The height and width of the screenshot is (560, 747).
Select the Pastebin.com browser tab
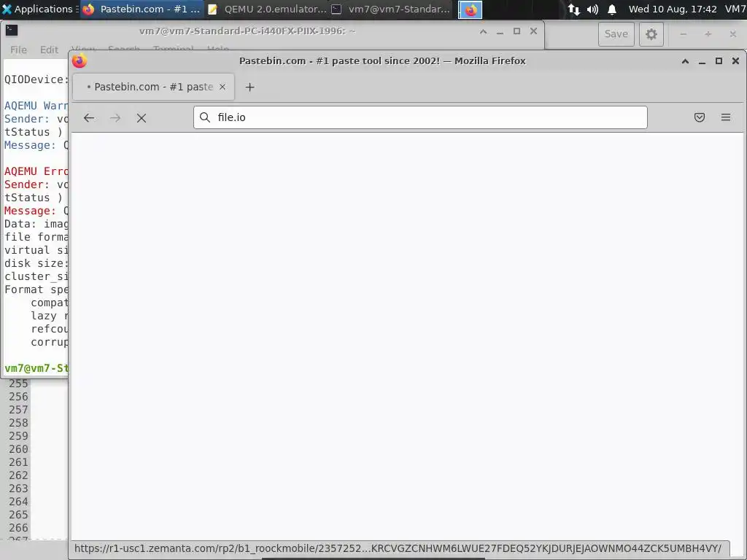coord(153,87)
